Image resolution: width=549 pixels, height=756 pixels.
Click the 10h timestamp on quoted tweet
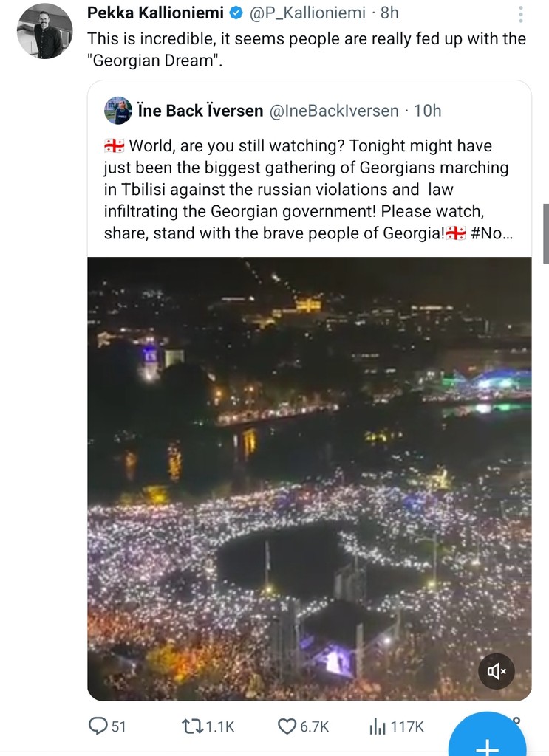427,111
